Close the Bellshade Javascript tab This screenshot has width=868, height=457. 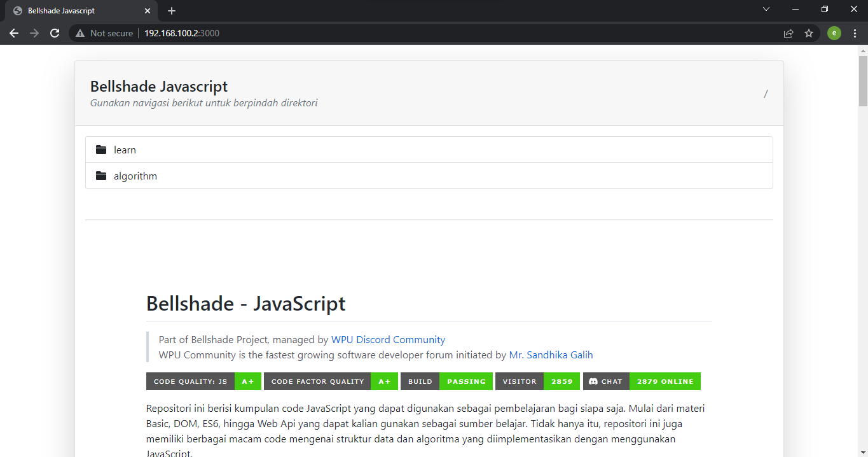(x=148, y=11)
